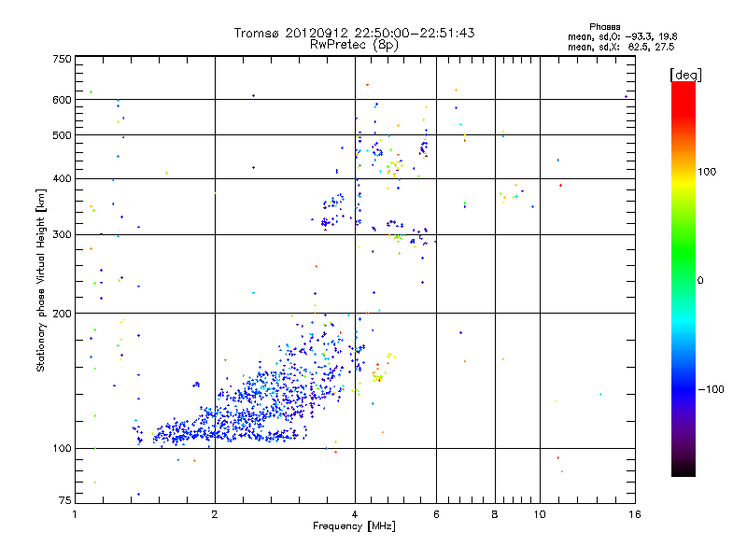
Task: Click the x-axis tick label "6"
Action: 436,514
